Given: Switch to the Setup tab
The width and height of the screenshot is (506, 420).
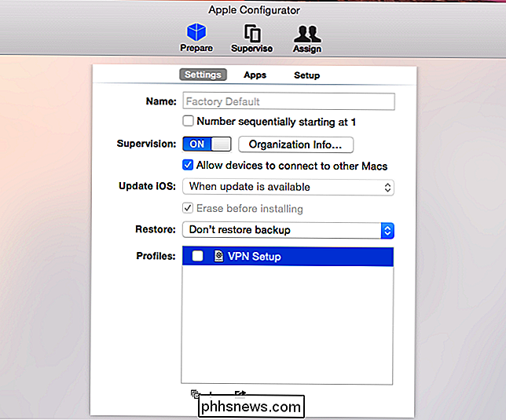Looking at the screenshot, I should pyautogui.click(x=307, y=75).
